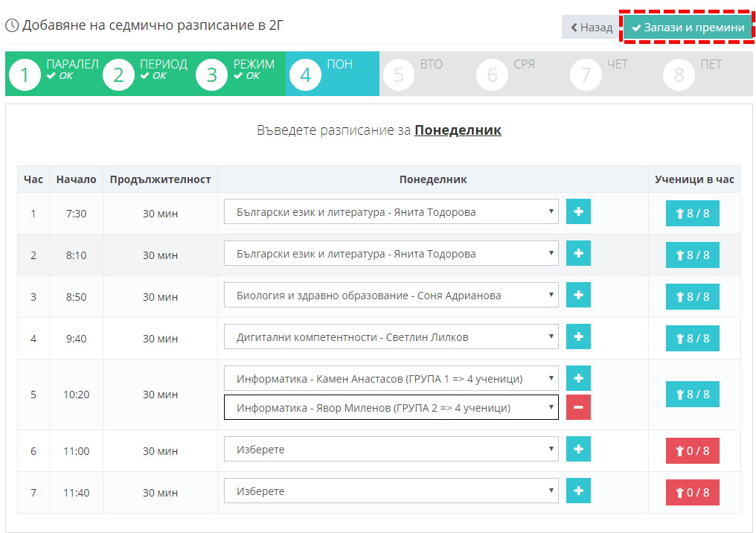Remove the Явор Миленов group entry

pos(578,408)
